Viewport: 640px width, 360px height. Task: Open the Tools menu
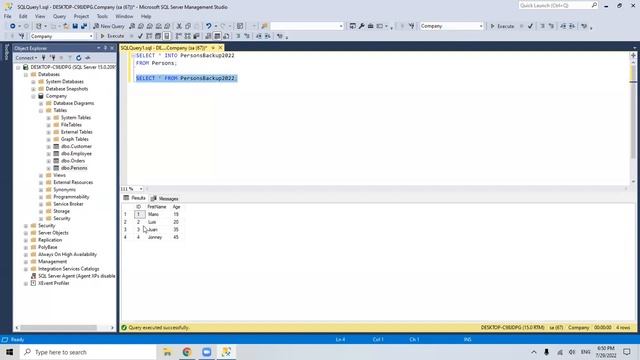(102, 16)
